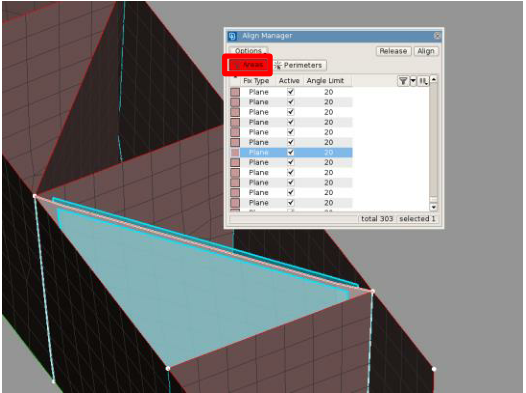Select the highlighted Plane fix type cell
The height and width of the screenshot is (393, 526).
click(x=258, y=153)
